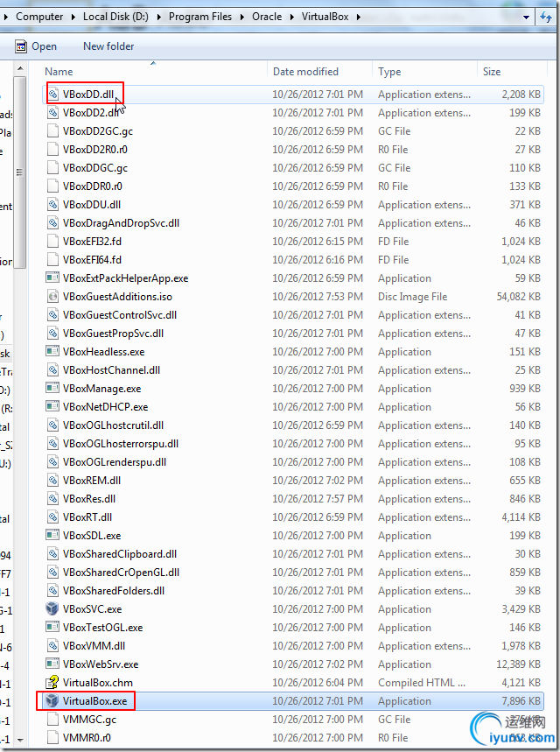The image size is (560, 752).
Task: Select the VBoxDD2R0.r0 file name
Action: (x=94, y=150)
